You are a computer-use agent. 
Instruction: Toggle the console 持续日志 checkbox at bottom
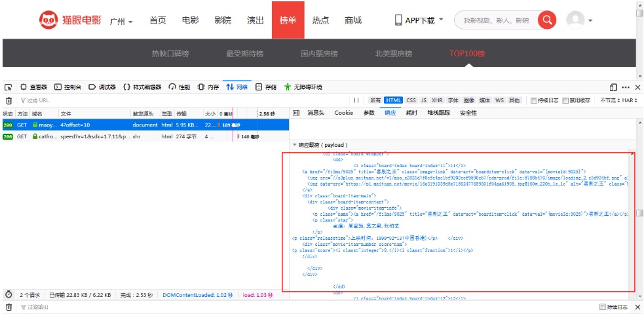pyautogui.click(x=603, y=307)
